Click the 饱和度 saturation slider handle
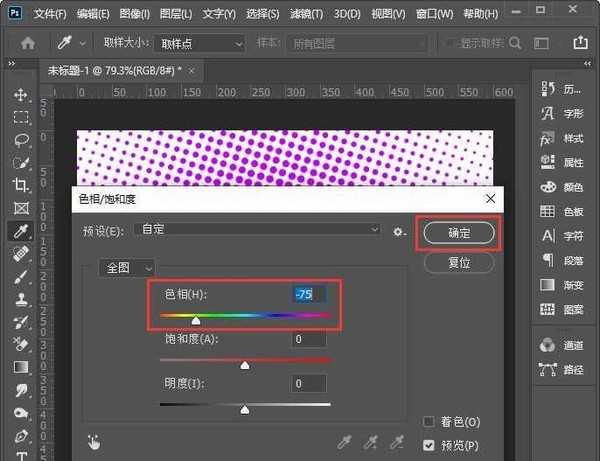 point(245,365)
